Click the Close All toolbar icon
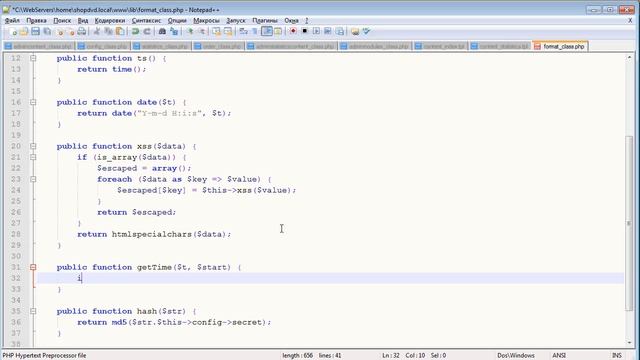Screen dimensions: 640x360 tap(71, 31)
